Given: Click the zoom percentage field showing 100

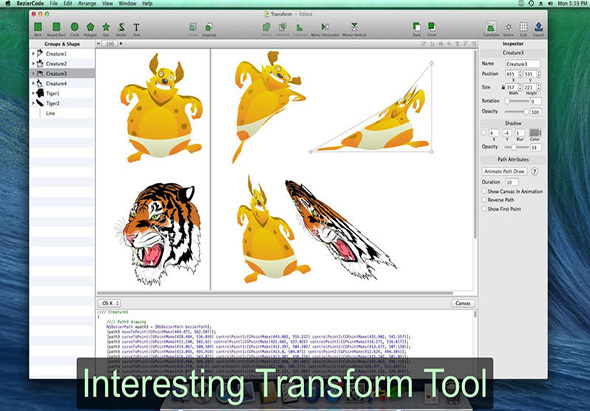Looking at the screenshot, I should 109,44.
